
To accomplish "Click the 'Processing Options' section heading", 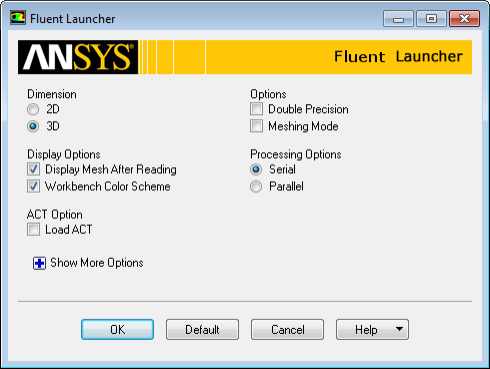I will coord(296,154).
